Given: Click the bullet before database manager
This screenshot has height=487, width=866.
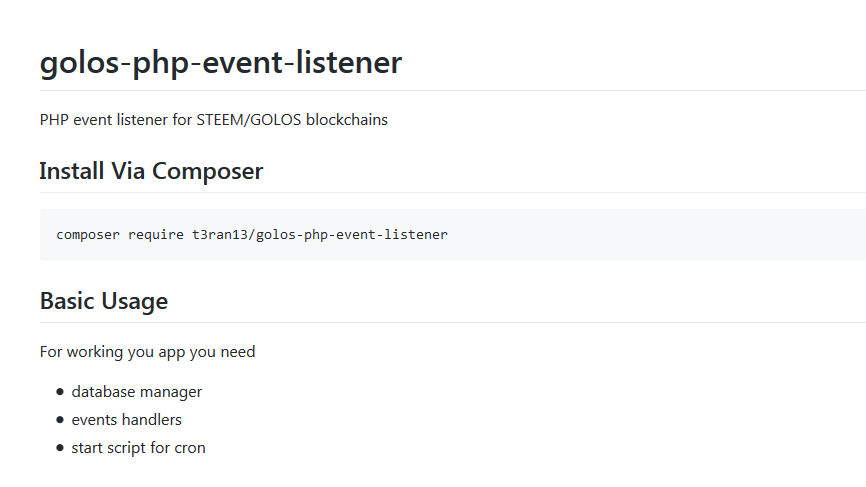Looking at the screenshot, I should click(x=60, y=392).
